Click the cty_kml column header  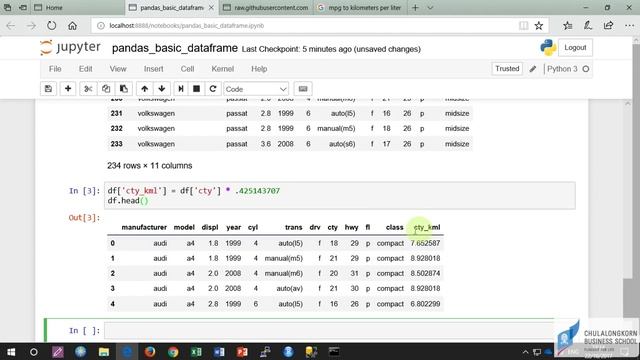pos(427,227)
